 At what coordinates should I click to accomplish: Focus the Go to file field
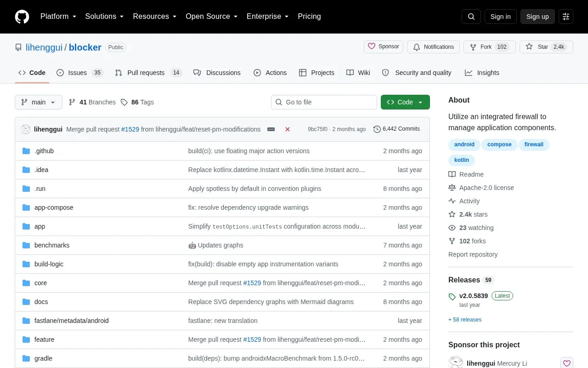[324, 102]
